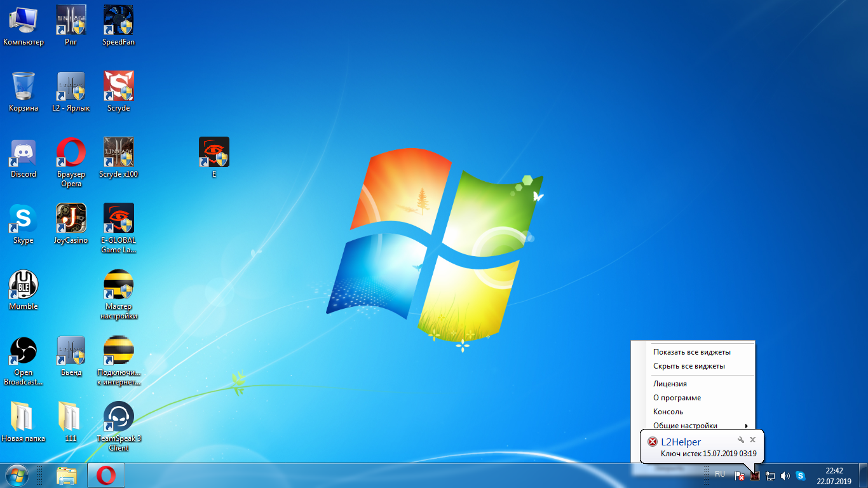
Task: Choose Скрыть все виджеты menu entry
Action: [689, 366]
